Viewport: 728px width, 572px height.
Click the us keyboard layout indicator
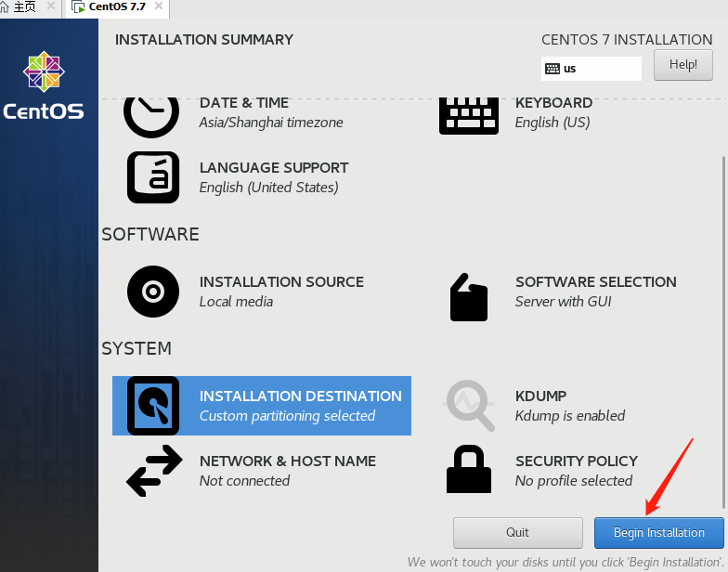point(591,69)
